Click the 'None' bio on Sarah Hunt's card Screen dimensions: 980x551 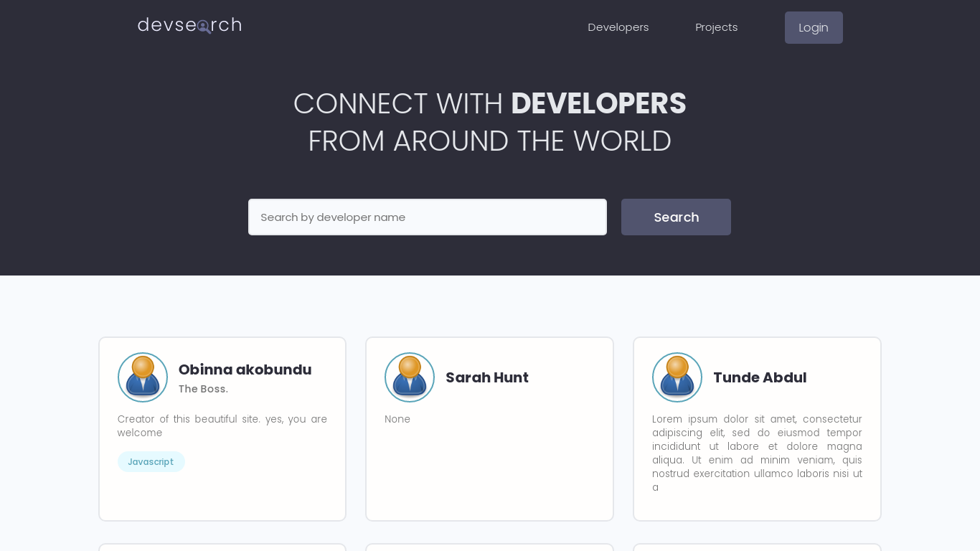(397, 419)
